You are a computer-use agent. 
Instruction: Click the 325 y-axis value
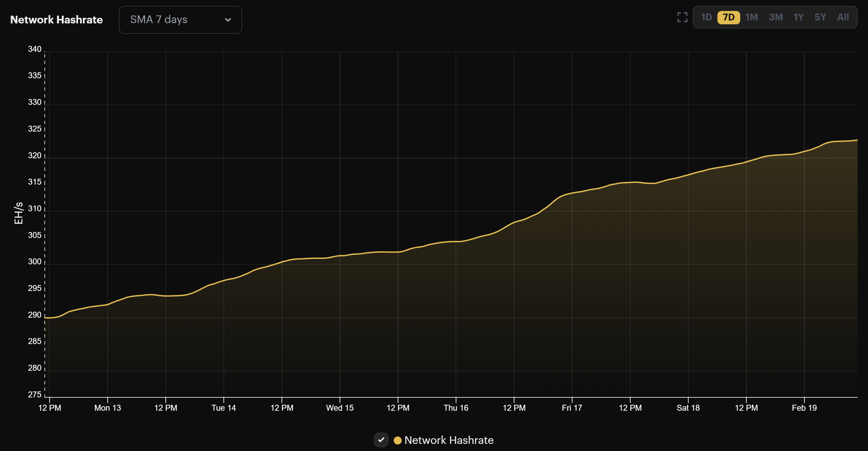[x=34, y=129]
